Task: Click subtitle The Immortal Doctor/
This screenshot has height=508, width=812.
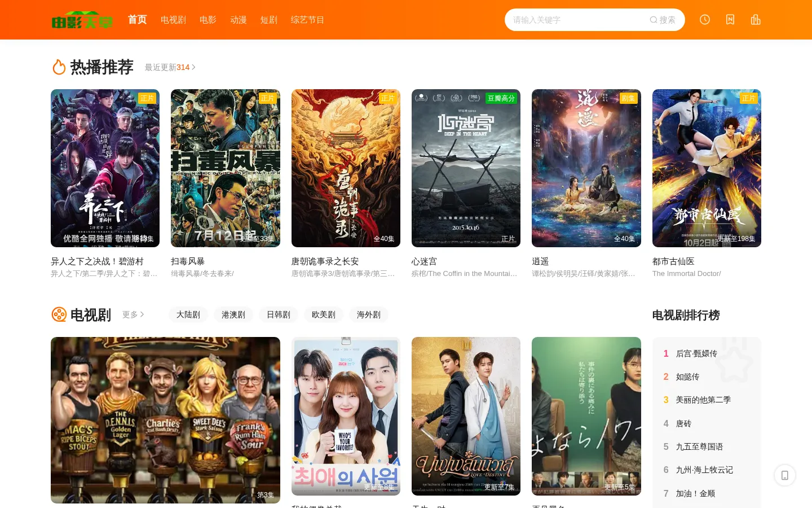Action: 686,274
